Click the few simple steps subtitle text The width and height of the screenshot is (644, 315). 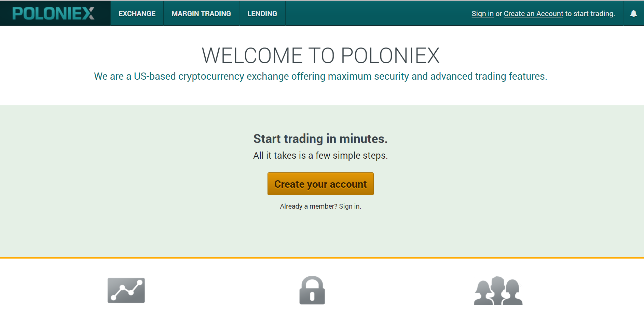pos(320,156)
